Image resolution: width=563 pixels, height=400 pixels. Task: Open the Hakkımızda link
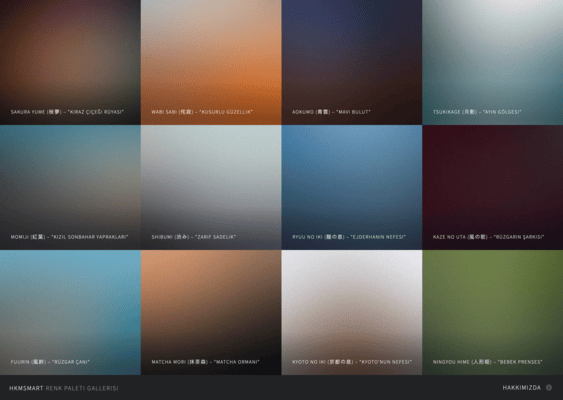click(x=521, y=388)
